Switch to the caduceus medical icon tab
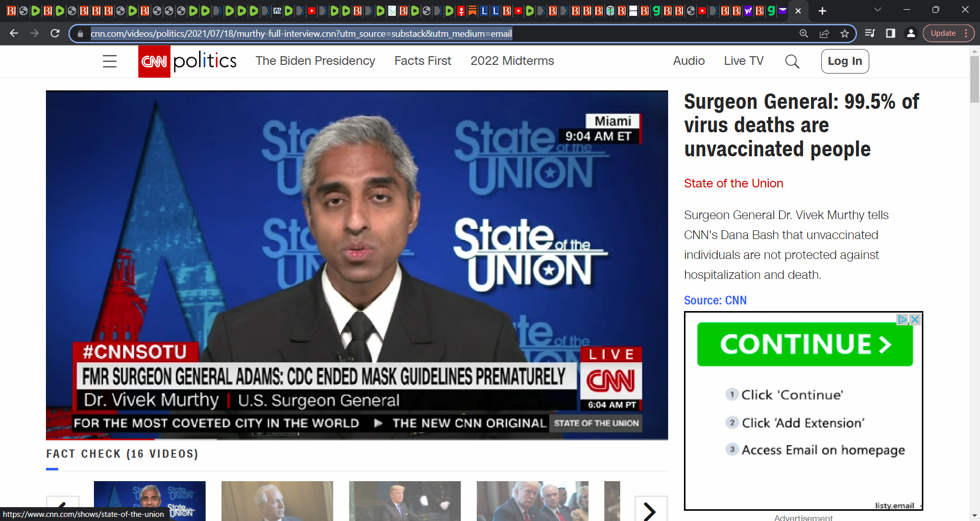 pos(610,11)
